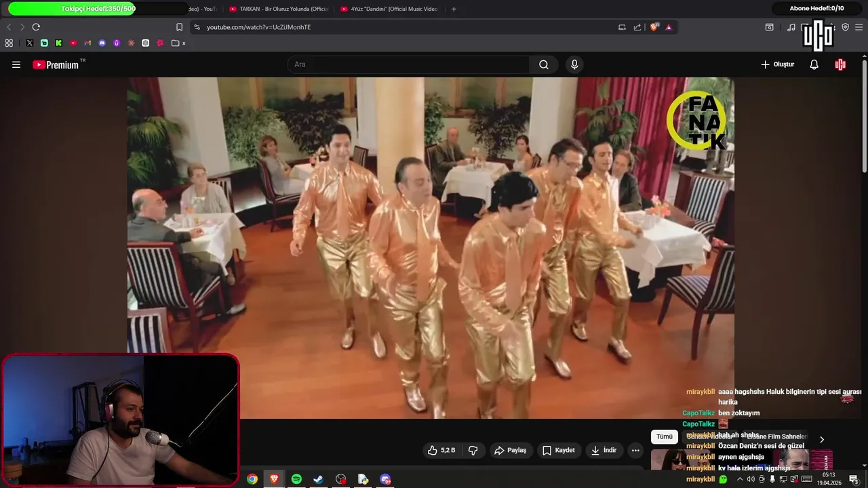Screen dimensions: 868x488
Task: Open the YouTube bookmark in bookmarks bar
Action: pyautogui.click(x=73, y=43)
